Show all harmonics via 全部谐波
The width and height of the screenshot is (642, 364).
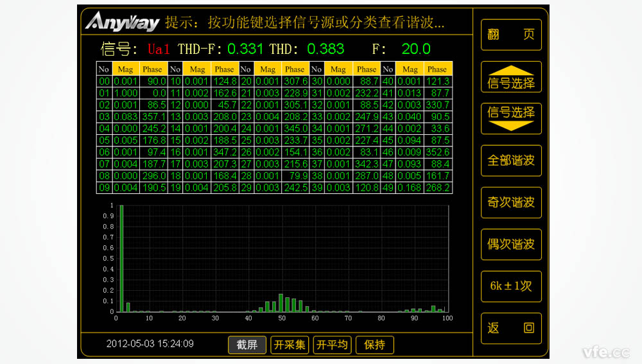pyautogui.click(x=511, y=160)
